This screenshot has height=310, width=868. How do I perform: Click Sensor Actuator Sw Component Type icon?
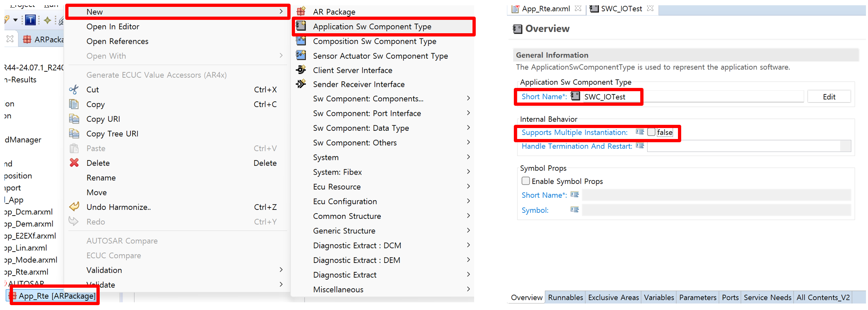tap(301, 55)
